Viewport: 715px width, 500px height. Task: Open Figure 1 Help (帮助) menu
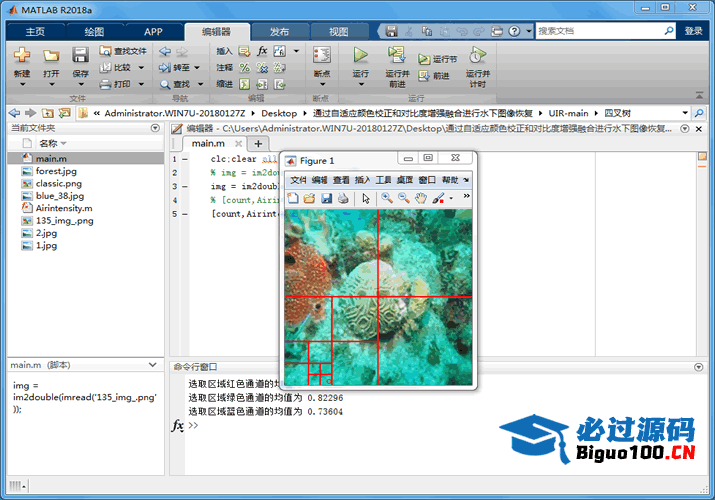[450, 180]
